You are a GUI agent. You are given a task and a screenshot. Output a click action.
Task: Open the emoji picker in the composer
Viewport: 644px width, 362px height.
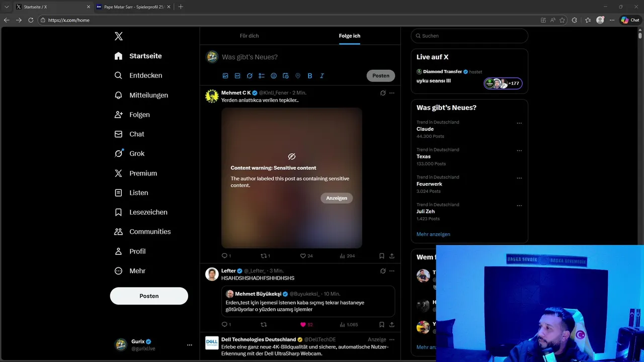click(274, 76)
